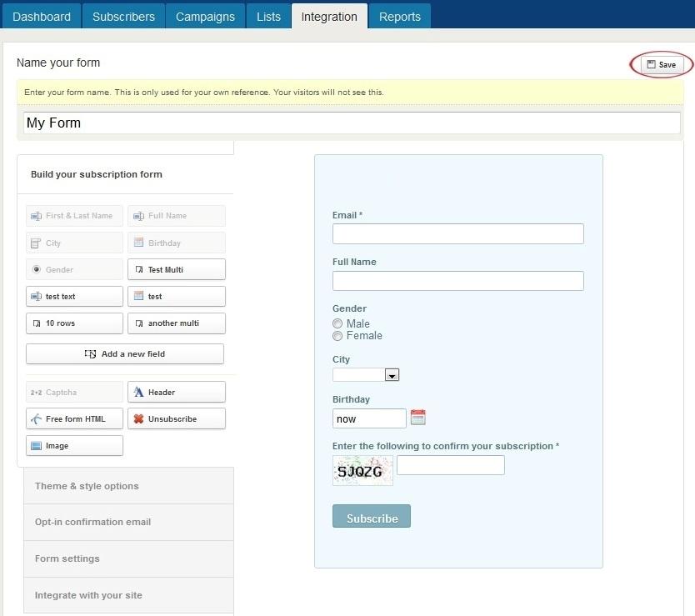Viewport: 695px width, 616px height.
Task: Click the Test Multi list icon
Action: (x=139, y=269)
